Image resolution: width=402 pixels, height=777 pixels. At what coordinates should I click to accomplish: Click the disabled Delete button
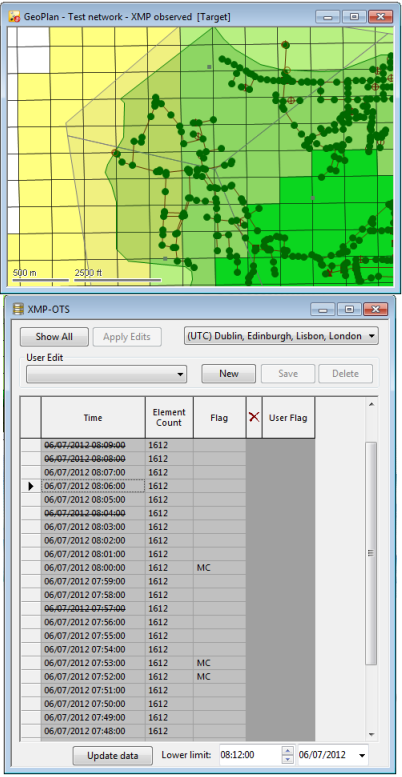(345, 374)
